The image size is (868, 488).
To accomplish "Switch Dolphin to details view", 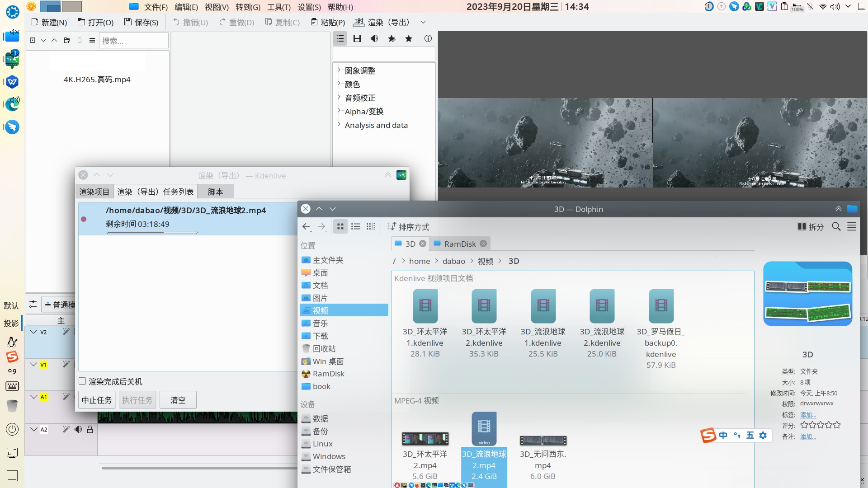I will click(x=371, y=227).
